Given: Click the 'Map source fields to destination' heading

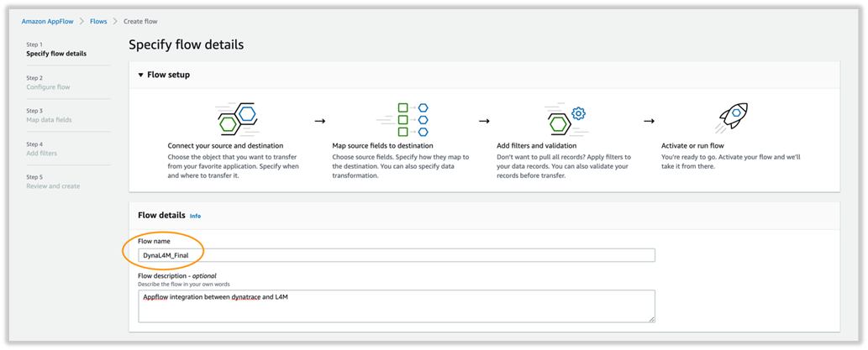Looking at the screenshot, I should (382, 146).
